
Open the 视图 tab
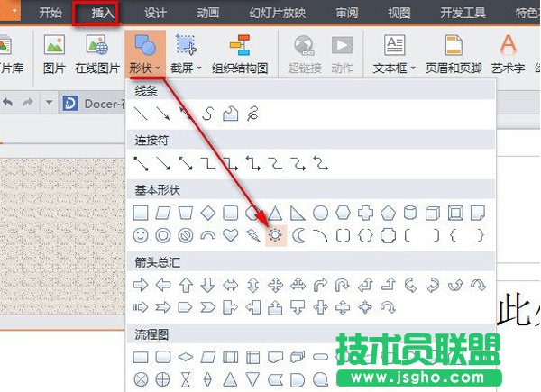[x=399, y=14]
